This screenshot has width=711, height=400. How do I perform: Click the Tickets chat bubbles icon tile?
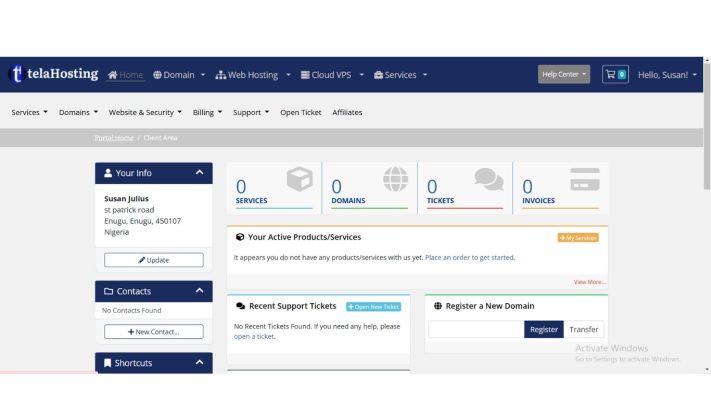488,180
